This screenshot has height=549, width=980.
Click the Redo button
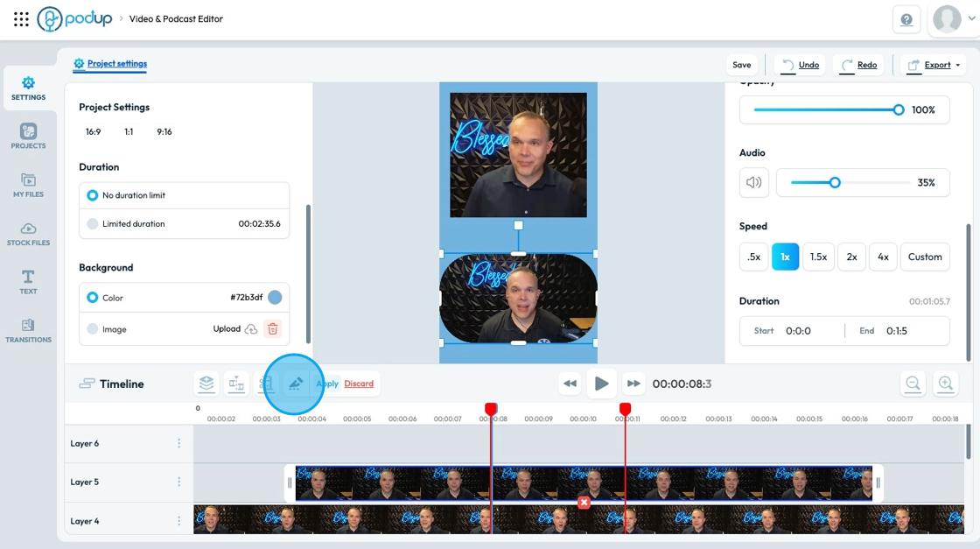(x=858, y=65)
